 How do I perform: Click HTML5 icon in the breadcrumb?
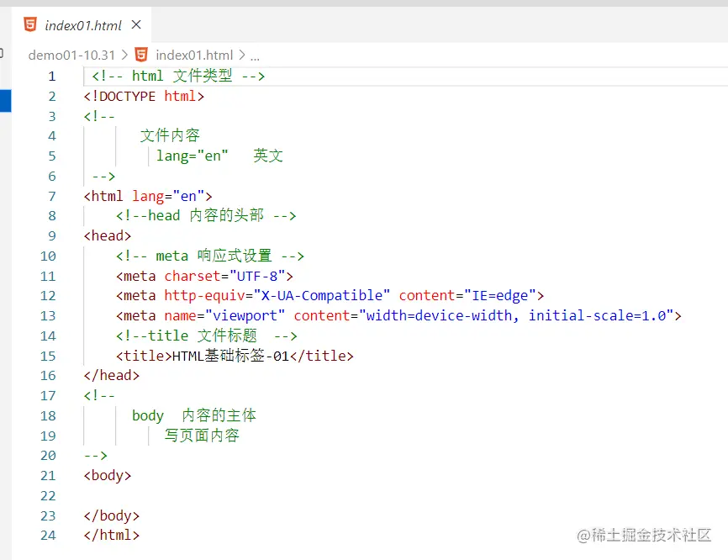141,55
